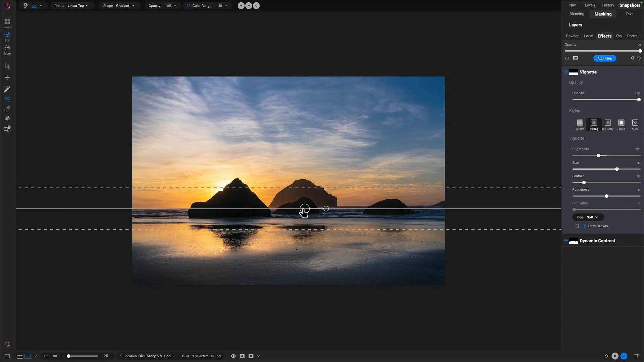Disable the Vignette filter toggle

(x=566, y=72)
